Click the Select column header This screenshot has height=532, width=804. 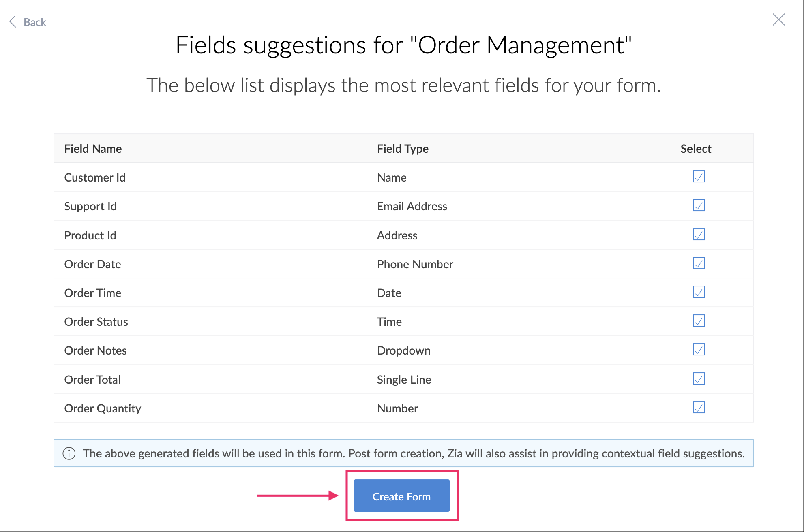point(696,149)
